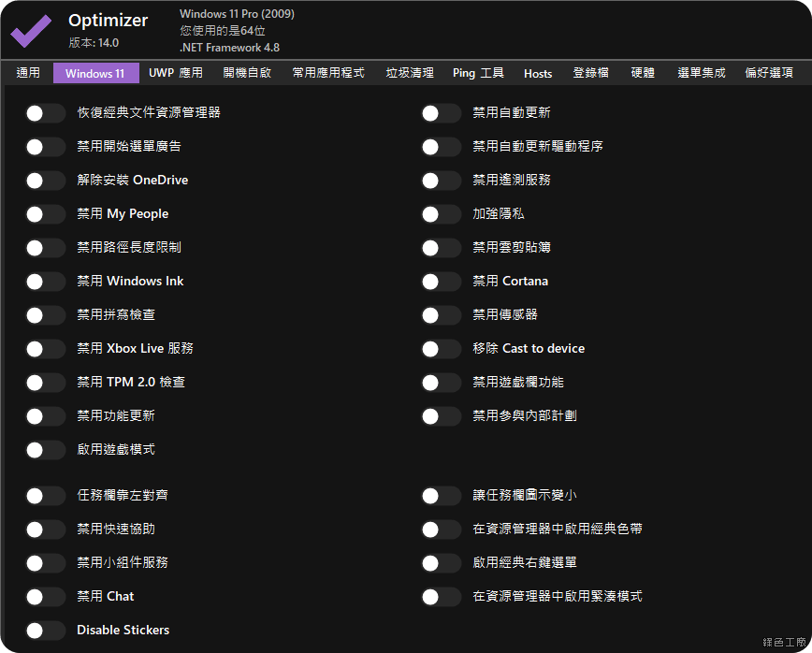Open the 登錄檔 tab

pos(590,73)
